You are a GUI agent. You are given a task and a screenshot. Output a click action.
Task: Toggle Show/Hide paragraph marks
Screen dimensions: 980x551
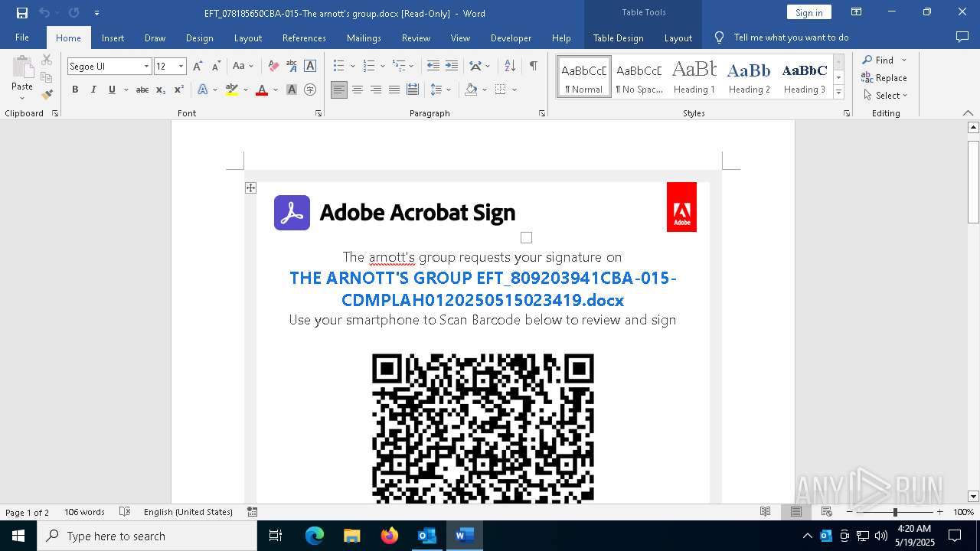point(533,67)
